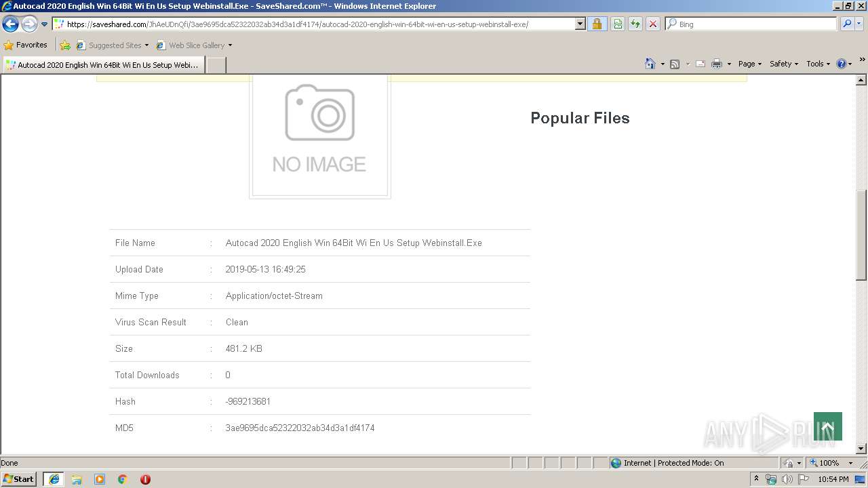Launch Windows Media Player taskbar icon
The height and width of the screenshot is (488, 868).
tap(100, 479)
